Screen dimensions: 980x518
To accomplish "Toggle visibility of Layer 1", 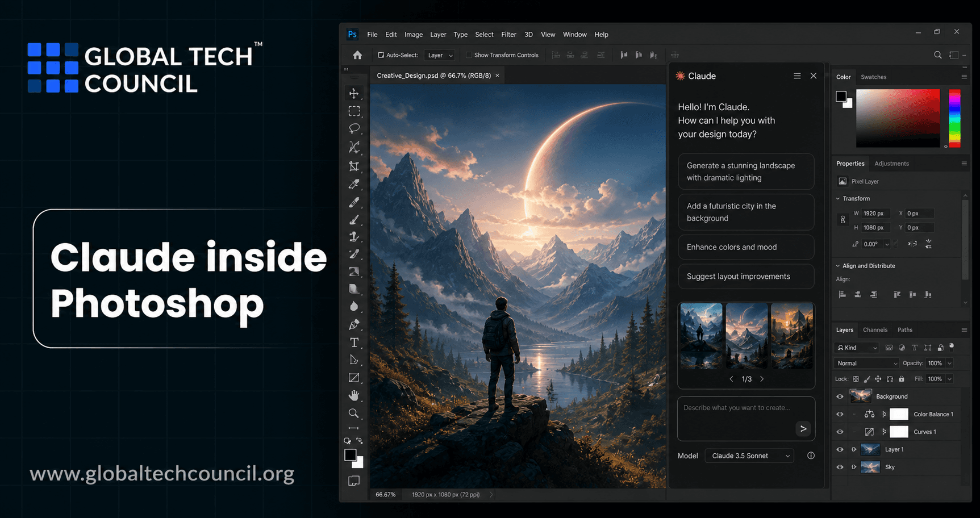I will tap(840, 449).
